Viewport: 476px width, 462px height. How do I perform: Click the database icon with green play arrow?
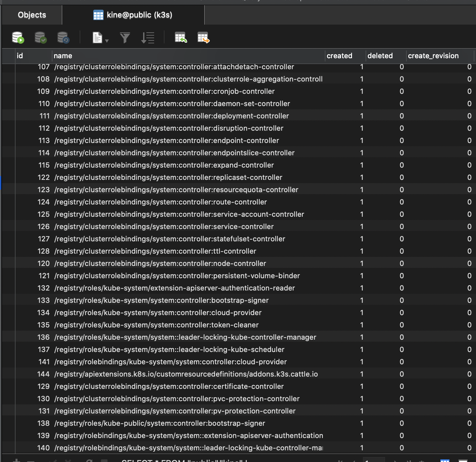[x=17, y=37]
